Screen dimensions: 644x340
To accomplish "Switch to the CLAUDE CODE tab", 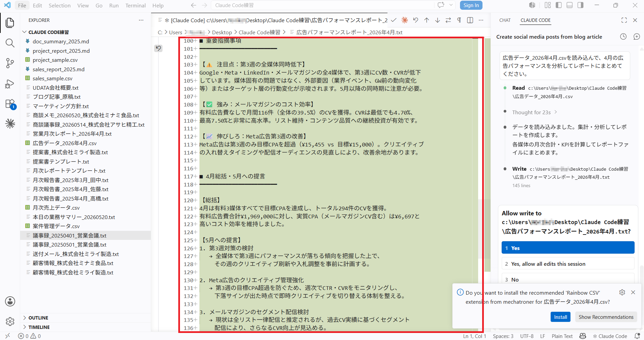I will (x=536, y=20).
